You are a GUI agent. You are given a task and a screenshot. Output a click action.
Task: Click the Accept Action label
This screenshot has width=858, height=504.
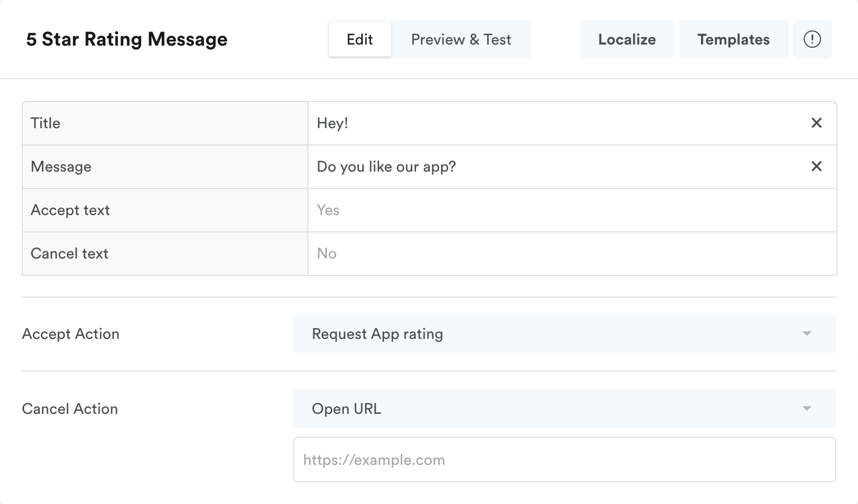point(71,333)
